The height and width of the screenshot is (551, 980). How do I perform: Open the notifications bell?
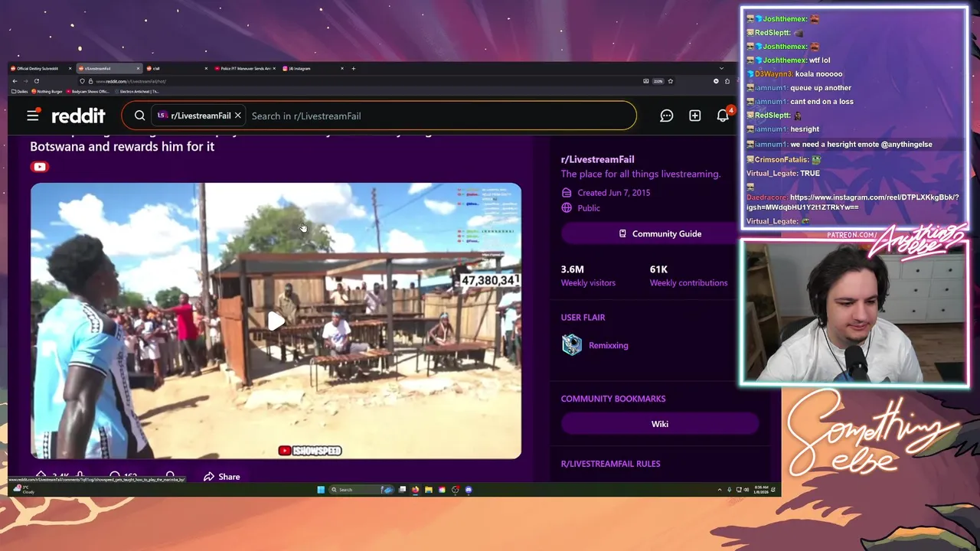723,116
